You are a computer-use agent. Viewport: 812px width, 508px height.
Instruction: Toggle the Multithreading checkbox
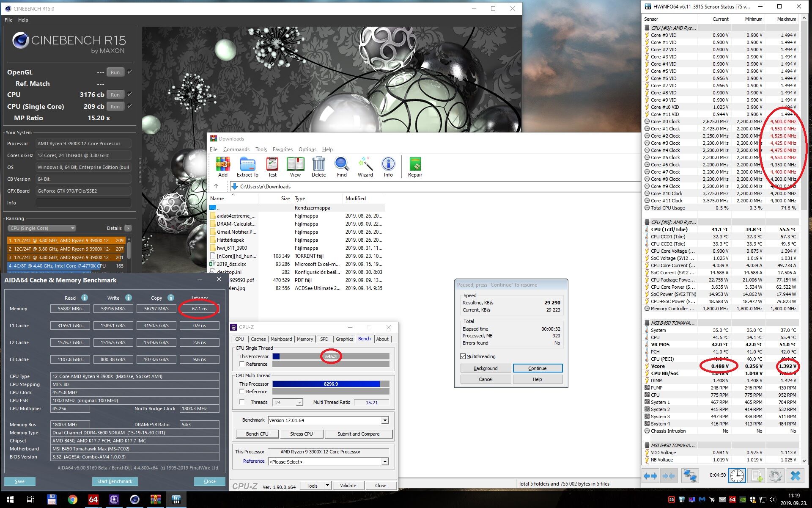463,356
